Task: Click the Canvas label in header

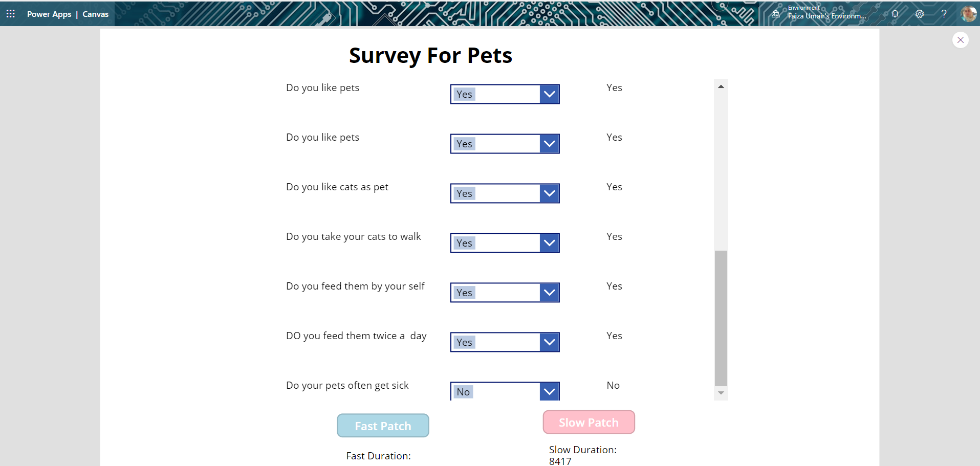Action: [x=96, y=14]
